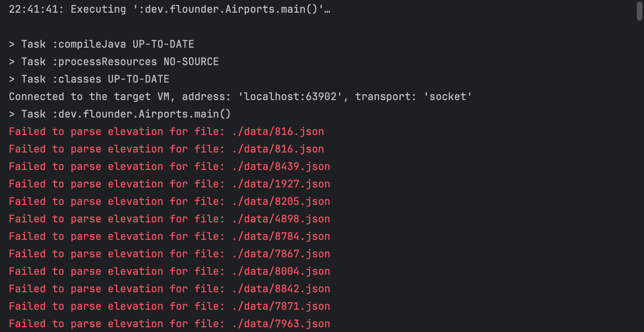Click the ./data/8205.json file path
The height and width of the screenshot is (332, 644).
(x=281, y=201)
